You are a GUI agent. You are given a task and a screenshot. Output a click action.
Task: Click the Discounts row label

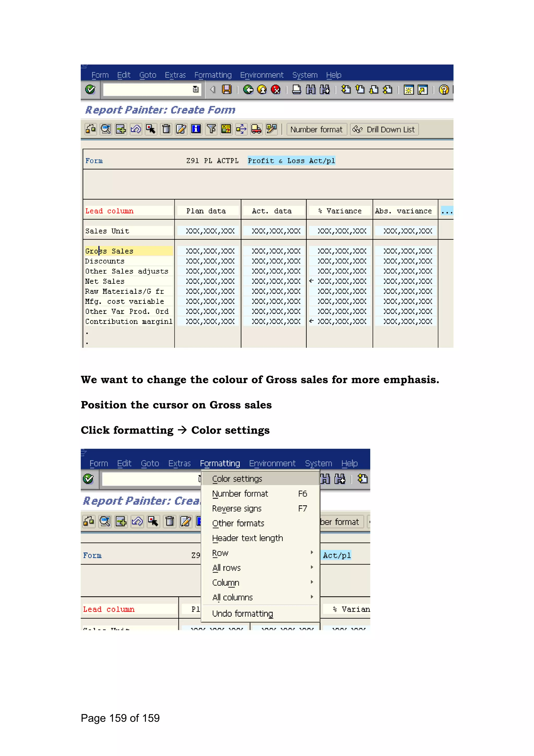(x=129, y=261)
